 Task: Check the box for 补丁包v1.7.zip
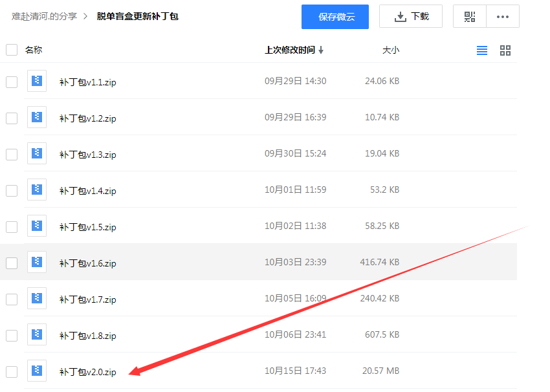tap(12, 299)
